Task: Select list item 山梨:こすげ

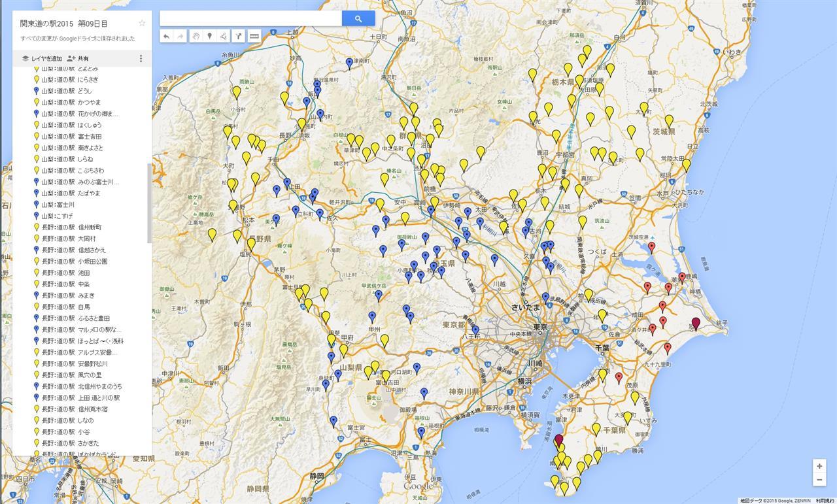Action: point(58,216)
